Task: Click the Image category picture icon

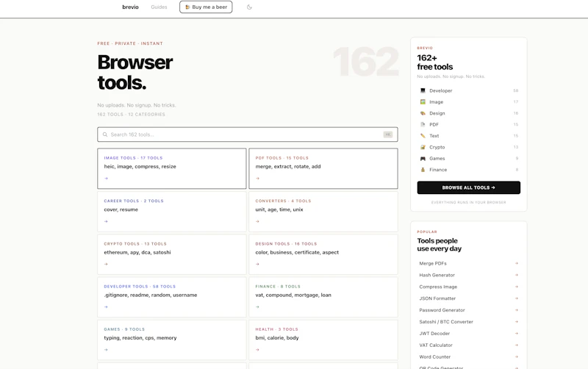Action: 423,101
